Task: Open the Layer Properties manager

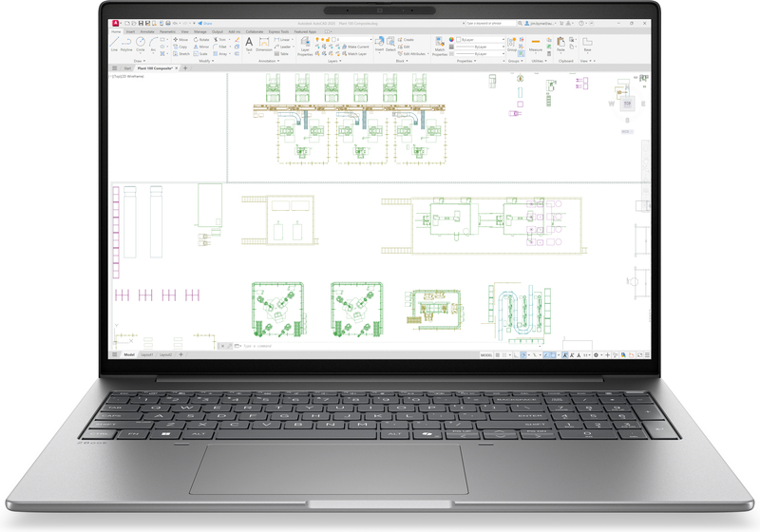Action: click(x=305, y=47)
